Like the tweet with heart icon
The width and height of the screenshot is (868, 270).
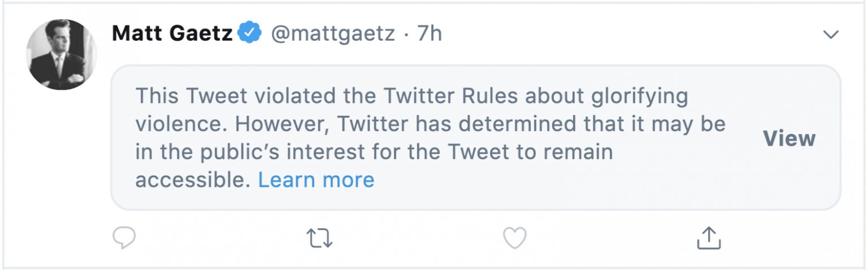pos(515,238)
